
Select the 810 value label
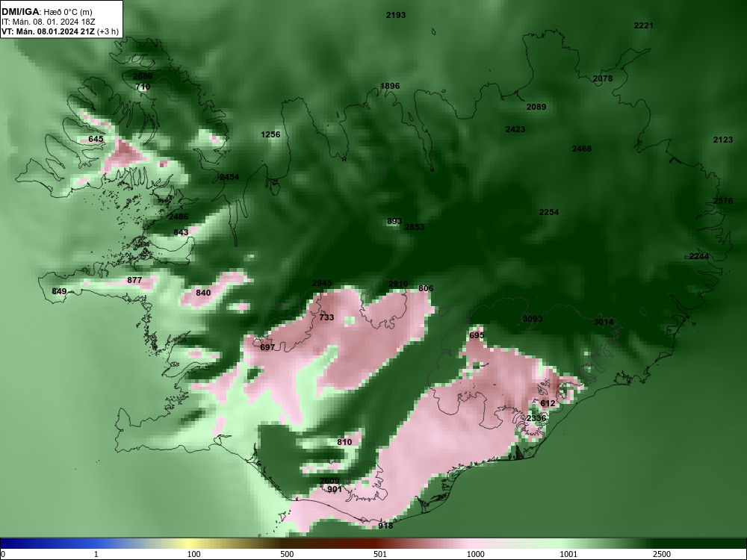[x=344, y=442]
